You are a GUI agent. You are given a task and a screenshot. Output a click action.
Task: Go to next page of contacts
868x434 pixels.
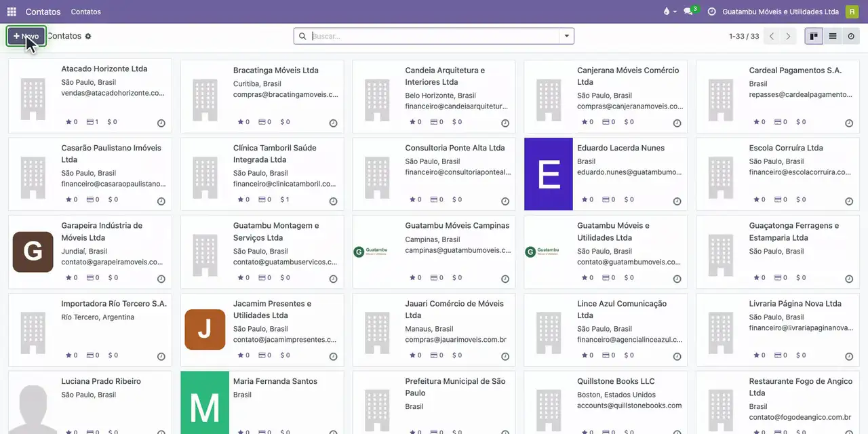788,36
